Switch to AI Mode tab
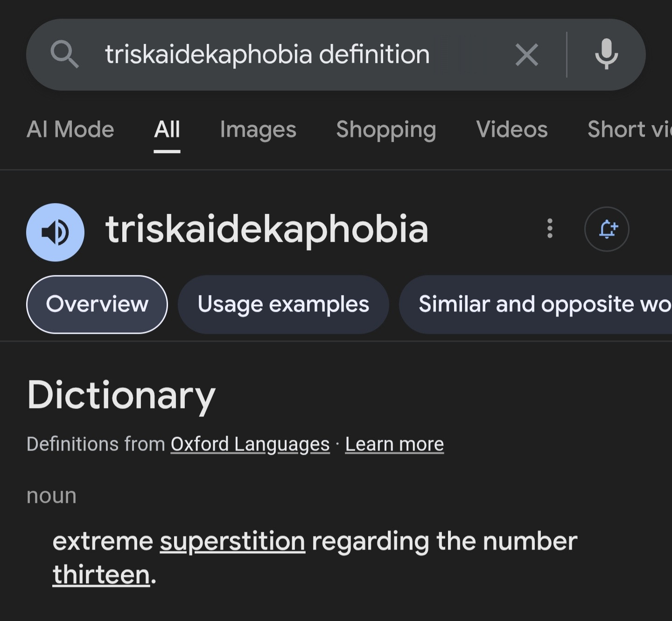Screen dimensions: 672x621 (x=70, y=129)
